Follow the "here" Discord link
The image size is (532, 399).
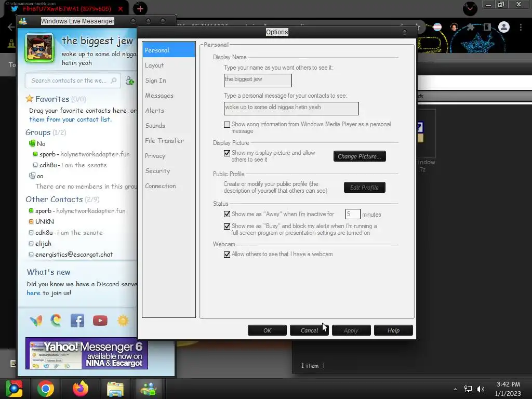(x=33, y=293)
